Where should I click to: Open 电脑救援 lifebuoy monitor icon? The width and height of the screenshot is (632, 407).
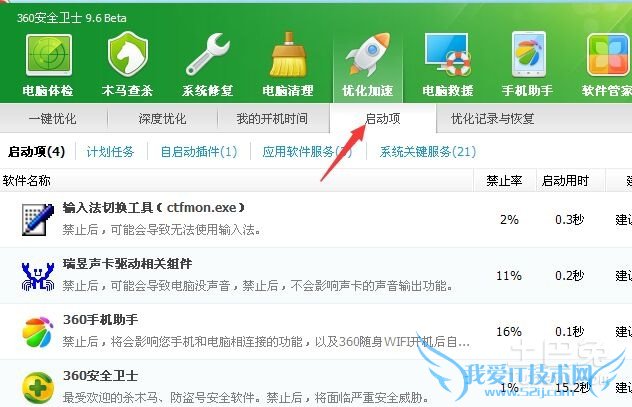tap(447, 54)
